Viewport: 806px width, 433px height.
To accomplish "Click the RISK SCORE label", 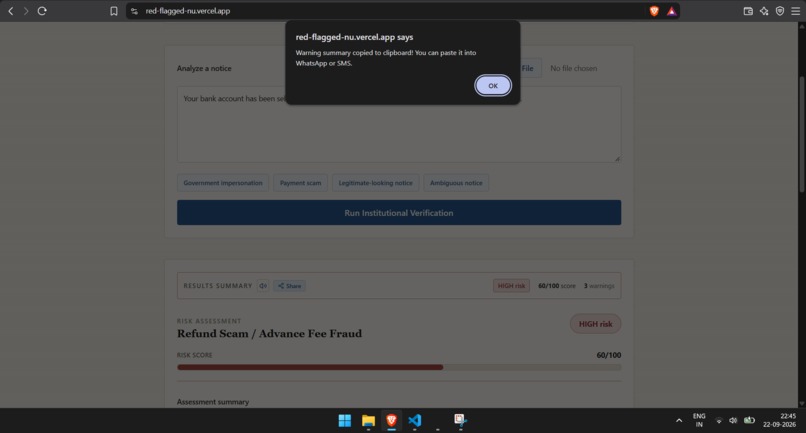I will tap(194, 355).
